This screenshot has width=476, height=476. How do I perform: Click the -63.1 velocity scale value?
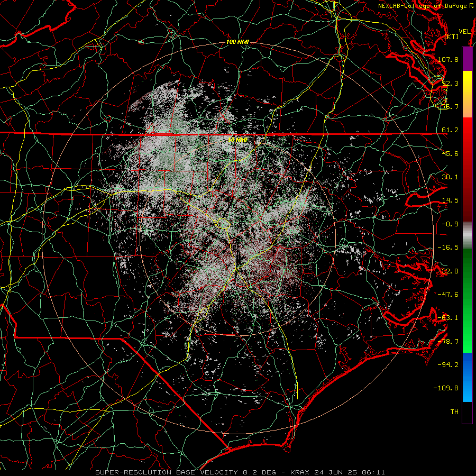[x=448, y=318]
